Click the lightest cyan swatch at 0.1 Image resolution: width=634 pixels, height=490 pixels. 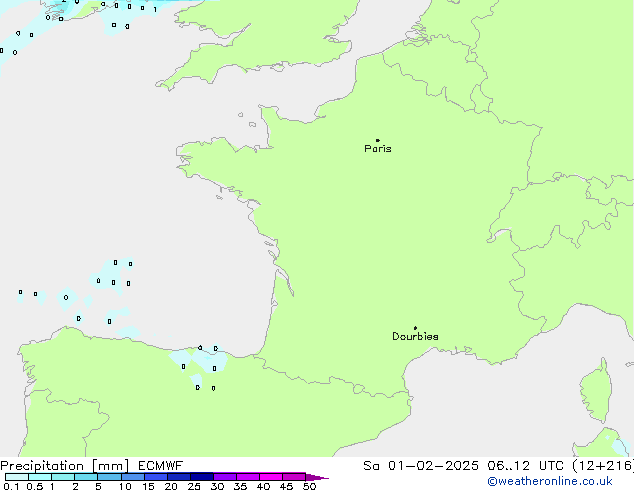16,477
